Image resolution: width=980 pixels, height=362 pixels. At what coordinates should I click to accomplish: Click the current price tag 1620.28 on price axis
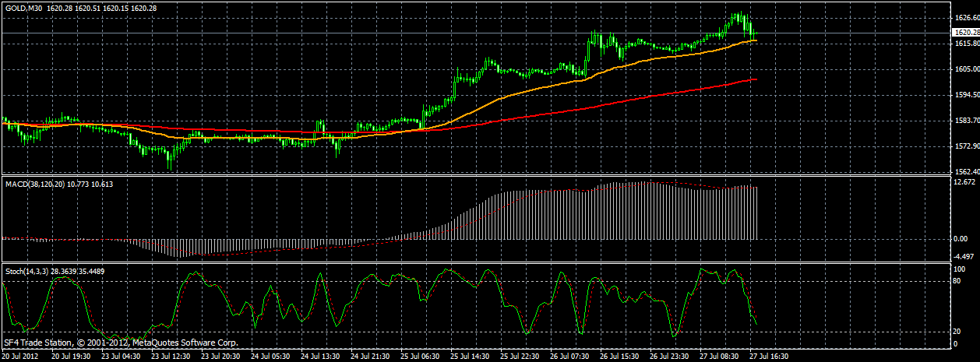pos(966,33)
